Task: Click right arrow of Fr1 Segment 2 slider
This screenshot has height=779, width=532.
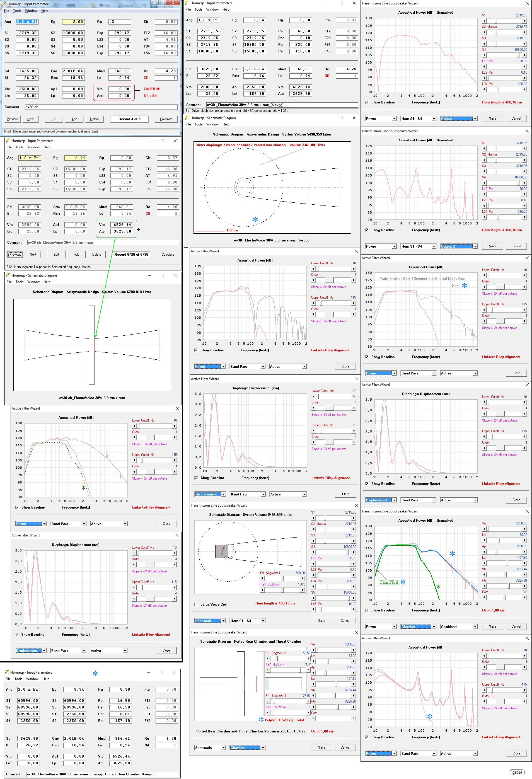Action: pyautogui.click(x=308, y=658)
